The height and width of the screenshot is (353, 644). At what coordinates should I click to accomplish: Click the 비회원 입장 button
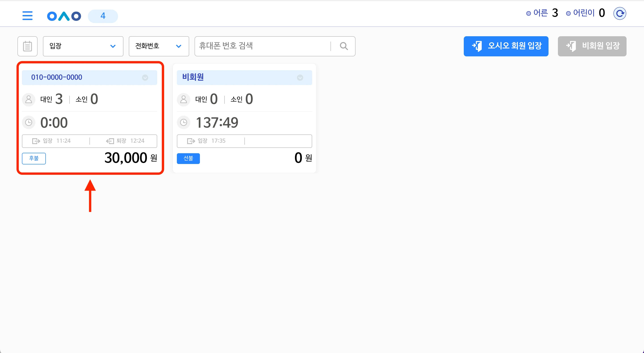pos(592,46)
